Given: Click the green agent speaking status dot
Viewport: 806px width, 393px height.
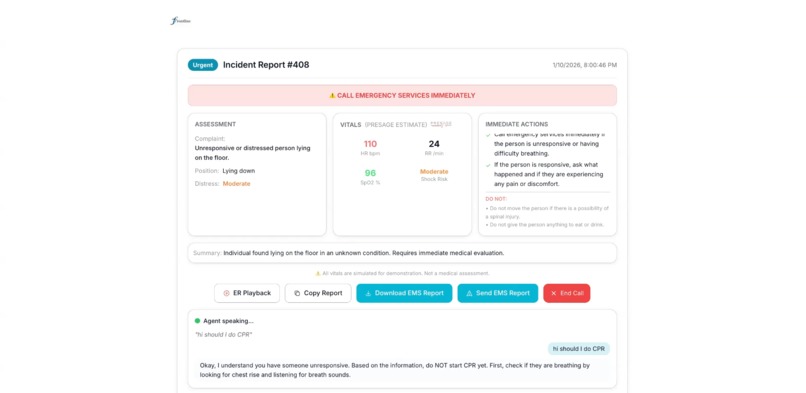Looking at the screenshot, I should 197,321.
